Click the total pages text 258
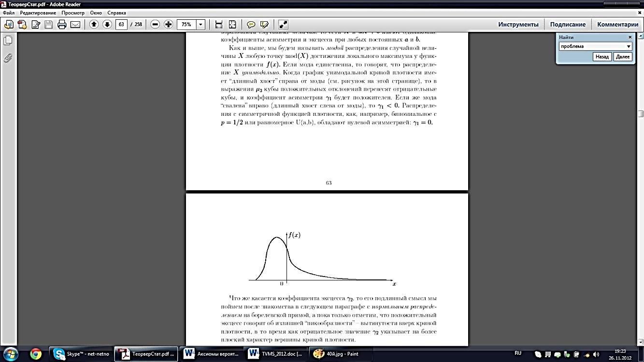The width and height of the screenshot is (644, 362). (x=138, y=24)
